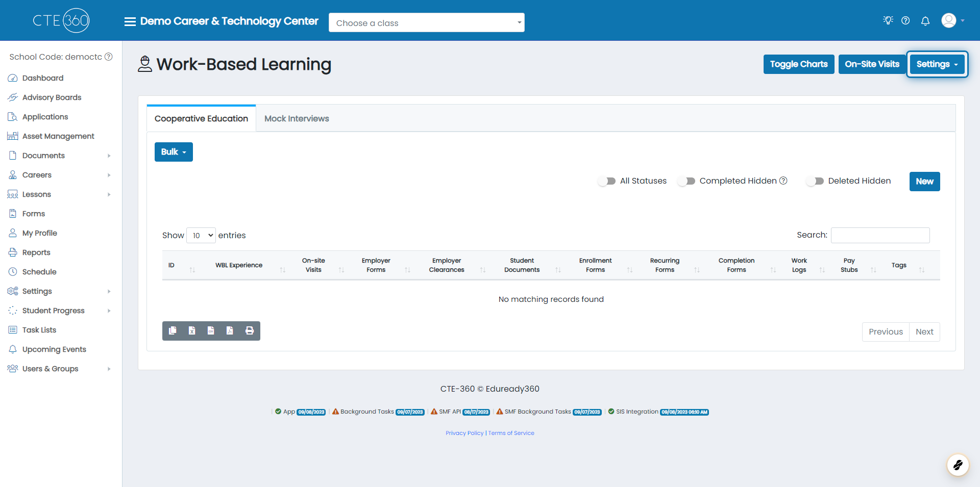Open the help question-mark icon in header

point(905,20)
